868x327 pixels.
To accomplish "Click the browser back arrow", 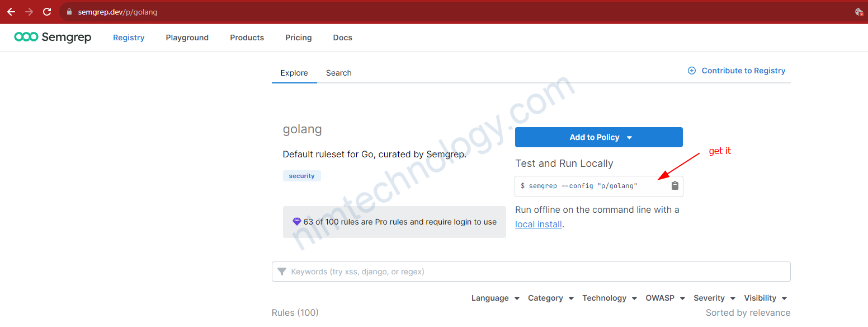I will pyautogui.click(x=11, y=12).
